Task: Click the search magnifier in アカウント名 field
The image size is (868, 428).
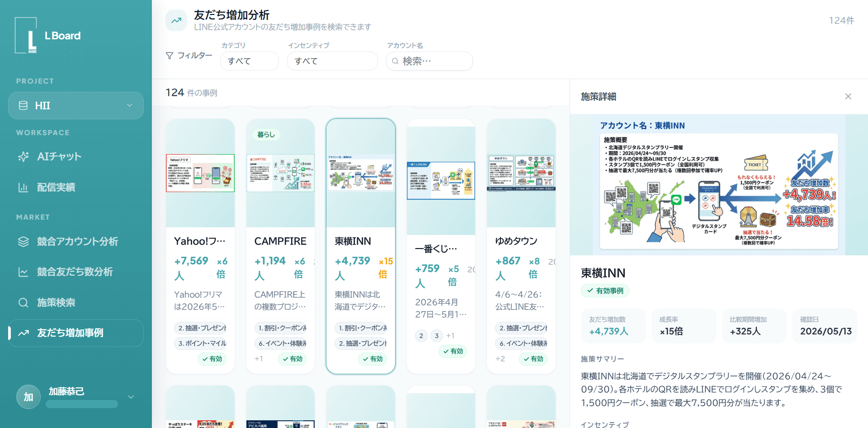Action: click(x=395, y=61)
